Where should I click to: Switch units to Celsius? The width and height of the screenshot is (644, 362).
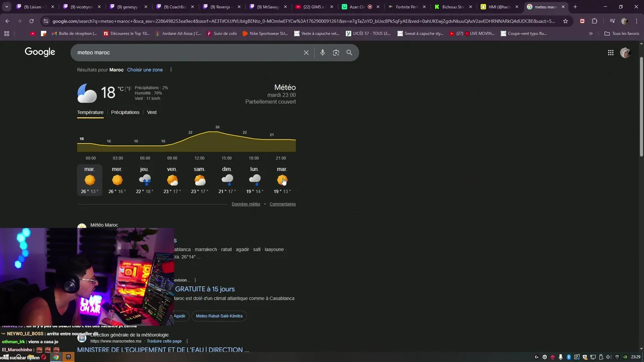[x=120, y=89]
